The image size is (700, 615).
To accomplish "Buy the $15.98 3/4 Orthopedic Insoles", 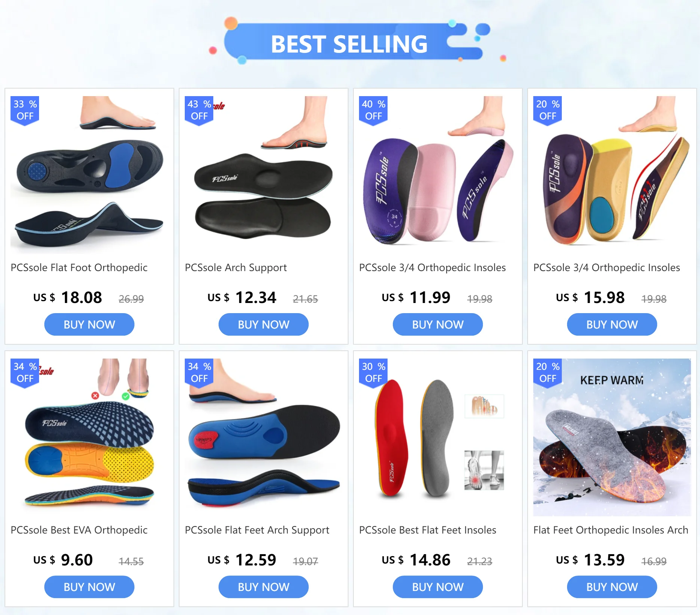I will [x=612, y=324].
